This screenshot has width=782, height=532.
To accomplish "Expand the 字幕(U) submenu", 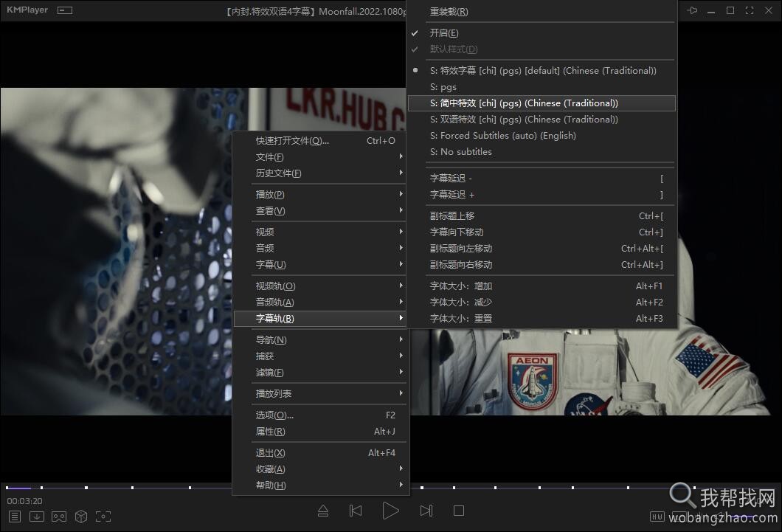I will [x=321, y=265].
